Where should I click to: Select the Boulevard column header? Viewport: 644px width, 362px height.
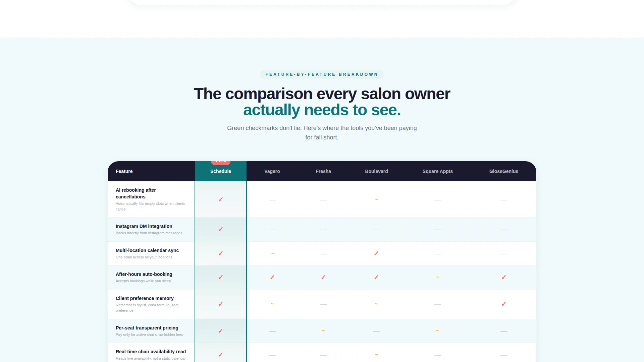coord(376,171)
